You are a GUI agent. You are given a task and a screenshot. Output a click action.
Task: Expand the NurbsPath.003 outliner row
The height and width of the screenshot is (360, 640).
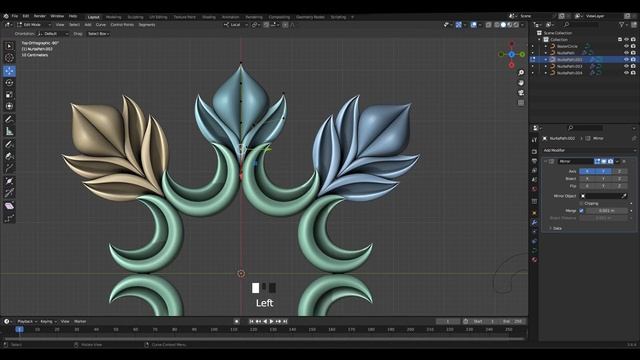(x=546, y=66)
